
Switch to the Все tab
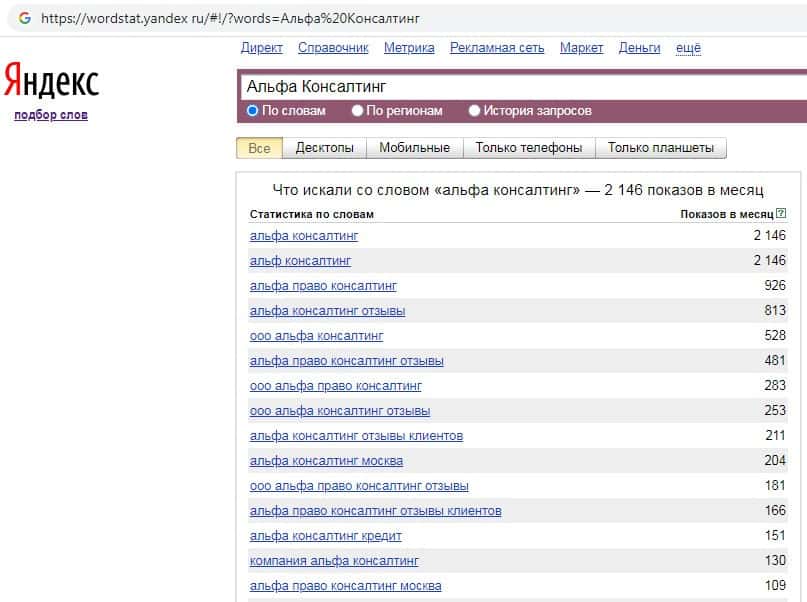coord(259,148)
